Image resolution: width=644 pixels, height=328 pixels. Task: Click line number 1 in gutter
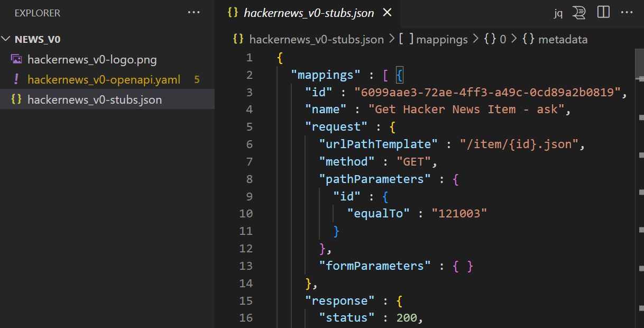(x=249, y=57)
